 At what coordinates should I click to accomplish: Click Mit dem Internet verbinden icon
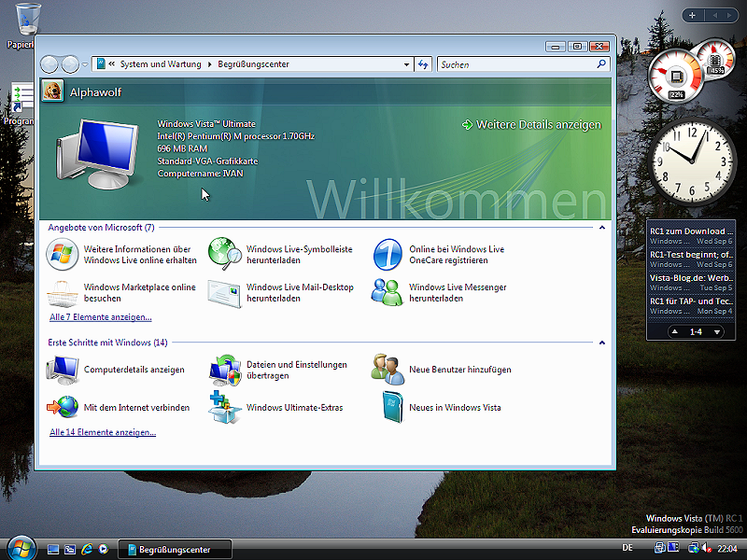coord(63,408)
